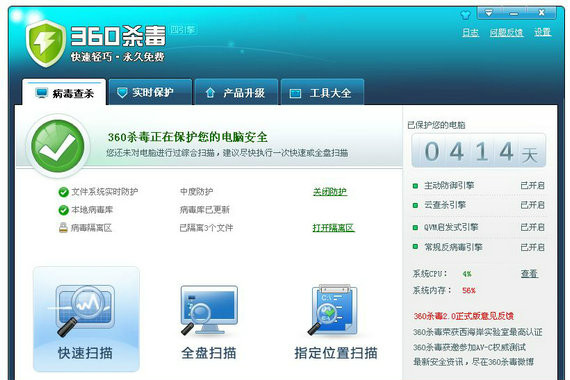This screenshot has width=570, height=380.
Task: Click green indicator beside 云查杀引擎
Action: click(x=415, y=205)
